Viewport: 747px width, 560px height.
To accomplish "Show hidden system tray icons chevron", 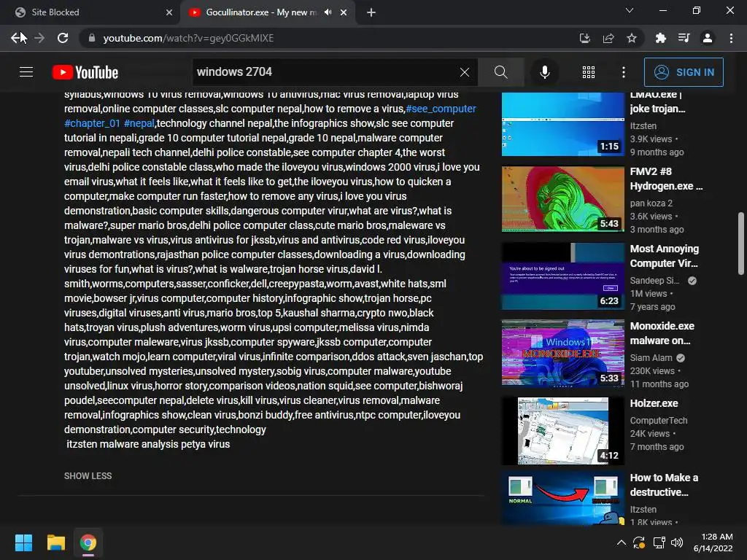I will (622, 542).
